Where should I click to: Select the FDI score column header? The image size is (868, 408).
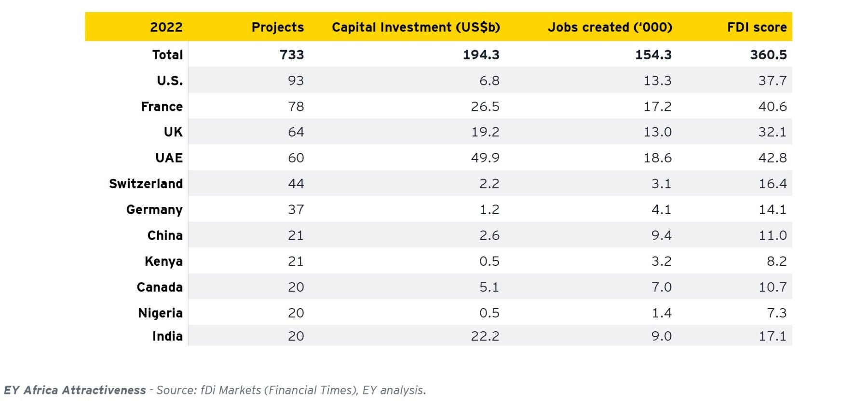pyautogui.click(x=757, y=27)
